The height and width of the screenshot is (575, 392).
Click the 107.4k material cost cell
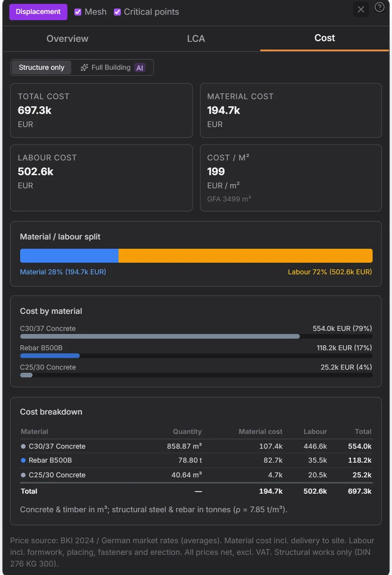coord(271,446)
